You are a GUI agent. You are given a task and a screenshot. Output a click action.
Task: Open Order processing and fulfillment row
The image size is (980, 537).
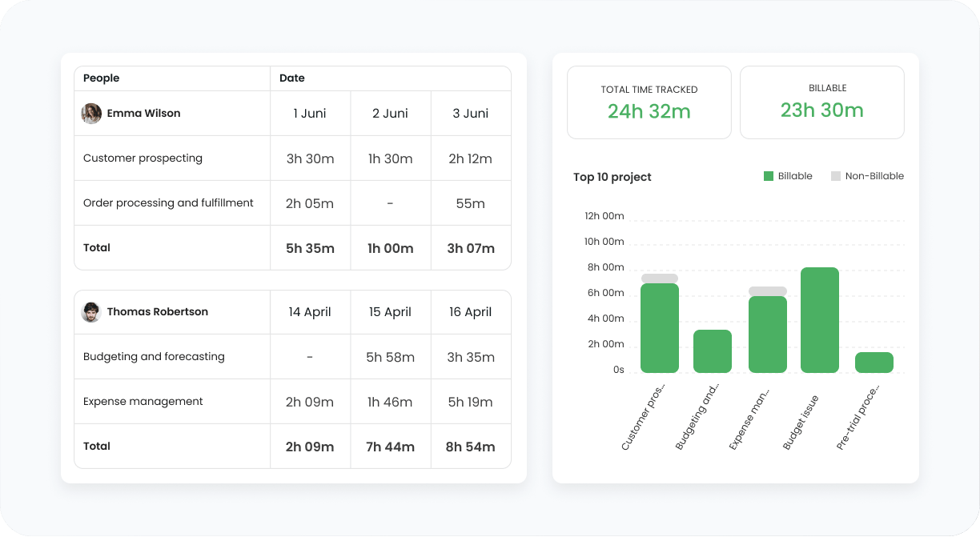292,203
